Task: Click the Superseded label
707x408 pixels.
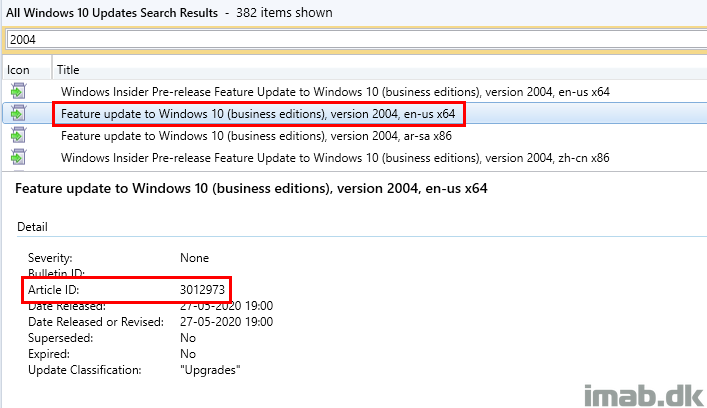Action: [60, 338]
